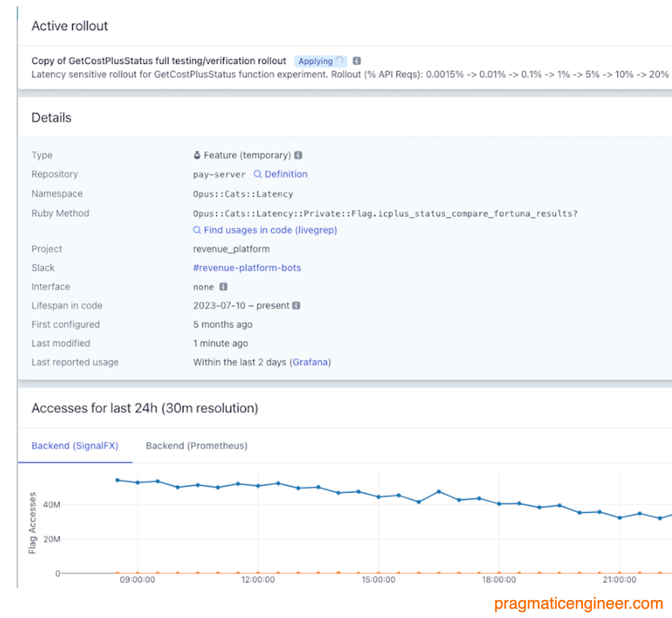Click the spinner inside the Applying badge
672x618 pixels.
point(340,60)
